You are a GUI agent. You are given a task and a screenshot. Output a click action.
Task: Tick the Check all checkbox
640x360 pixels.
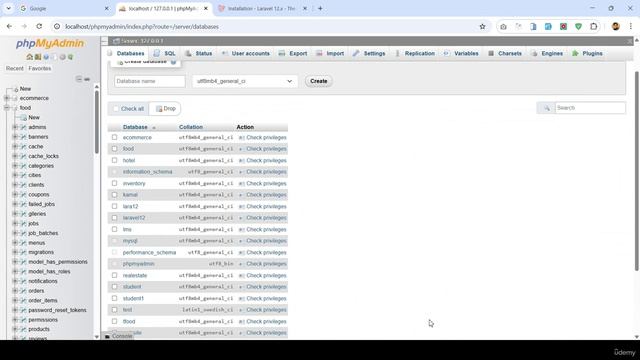pos(116,109)
